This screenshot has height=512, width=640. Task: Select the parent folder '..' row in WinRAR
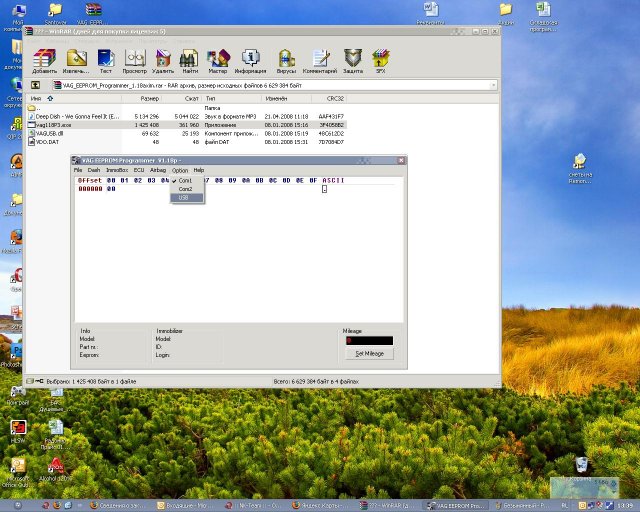point(187,108)
